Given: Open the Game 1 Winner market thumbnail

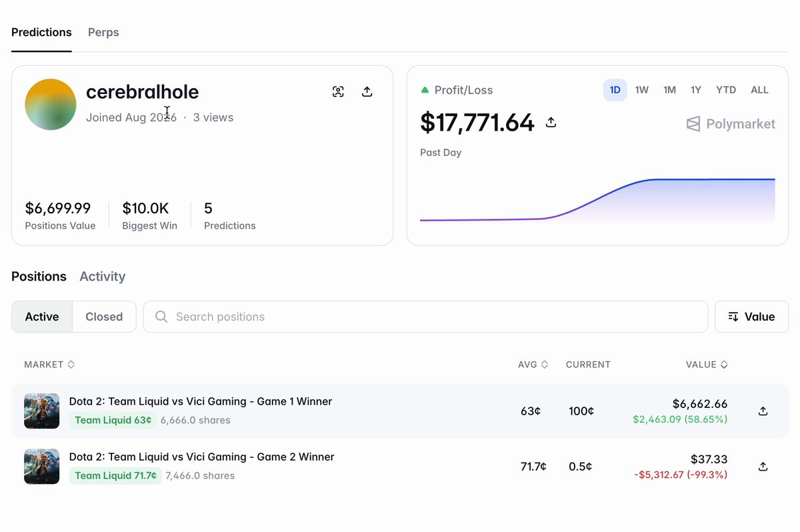Looking at the screenshot, I should click(x=41, y=411).
